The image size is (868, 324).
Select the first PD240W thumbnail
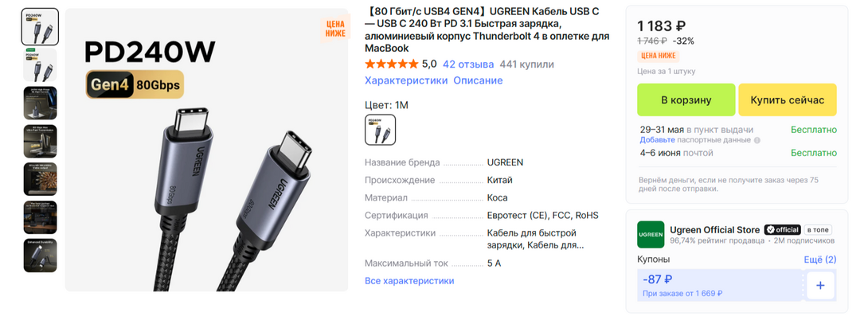(40, 26)
